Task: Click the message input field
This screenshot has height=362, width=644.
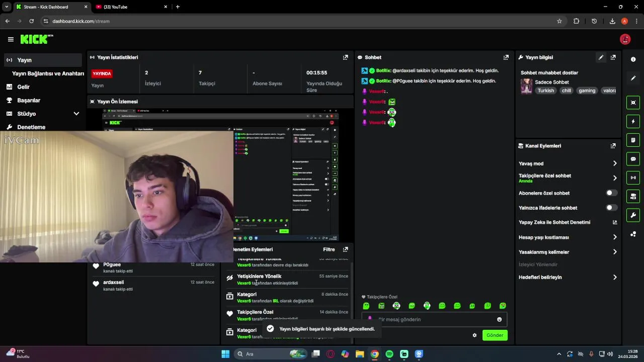Action: [434, 319]
